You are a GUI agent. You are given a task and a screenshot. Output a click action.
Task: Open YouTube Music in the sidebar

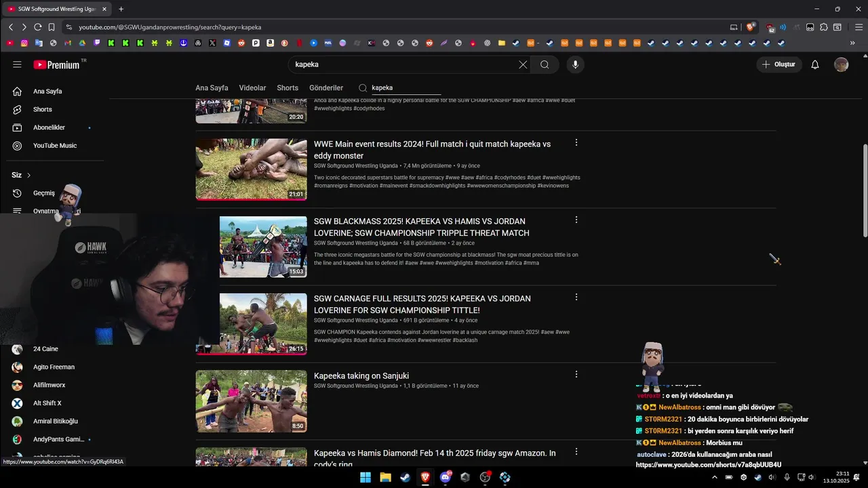click(x=54, y=146)
